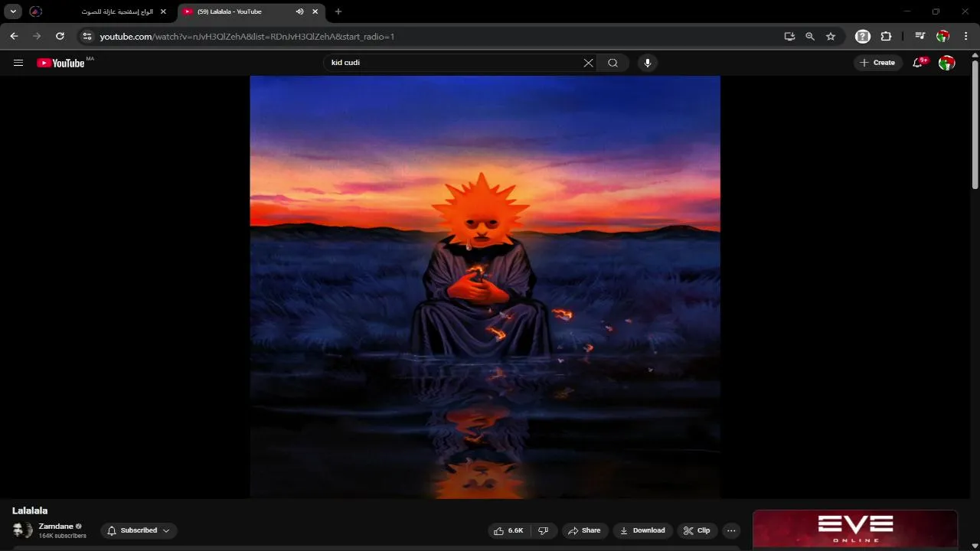
Task: Bookmark this page with star
Action: pyautogui.click(x=831, y=36)
